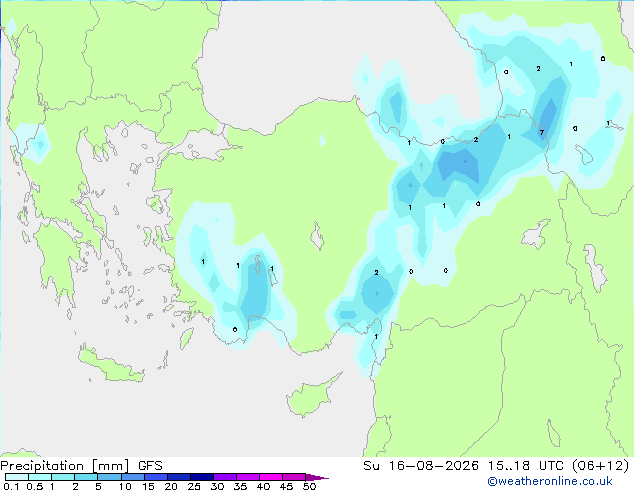Screen dimensions: 634x490
Task: Click the '45' legend value label
Action: pos(286,486)
